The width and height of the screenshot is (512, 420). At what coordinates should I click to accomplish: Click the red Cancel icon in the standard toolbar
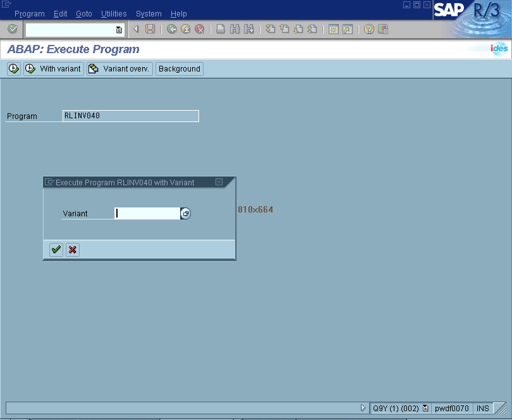coord(199,29)
